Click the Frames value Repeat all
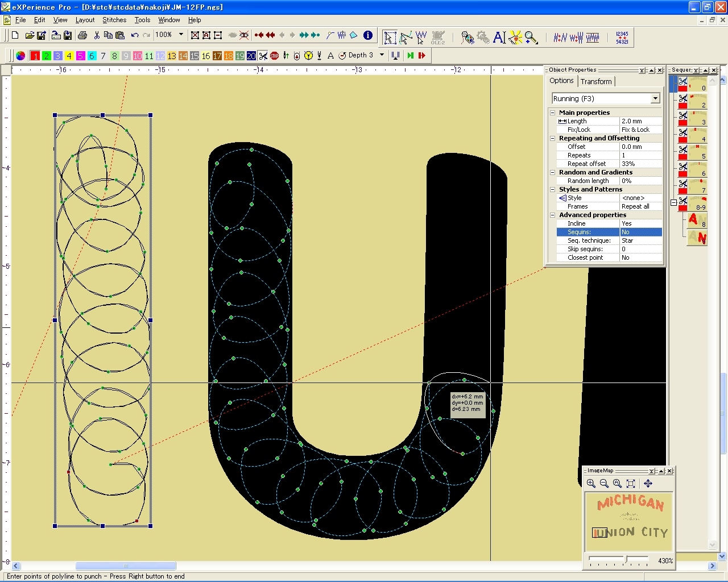This screenshot has width=728, height=582. (x=641, y=206)
